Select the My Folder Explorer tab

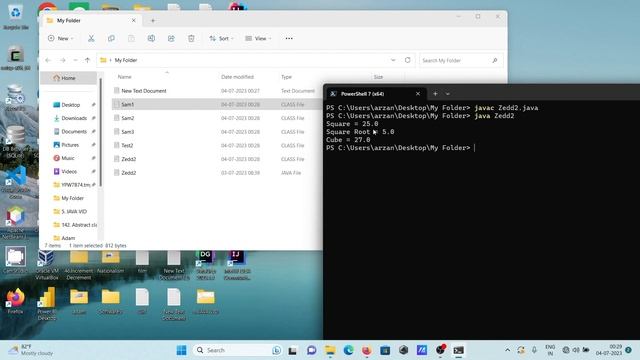91,20
